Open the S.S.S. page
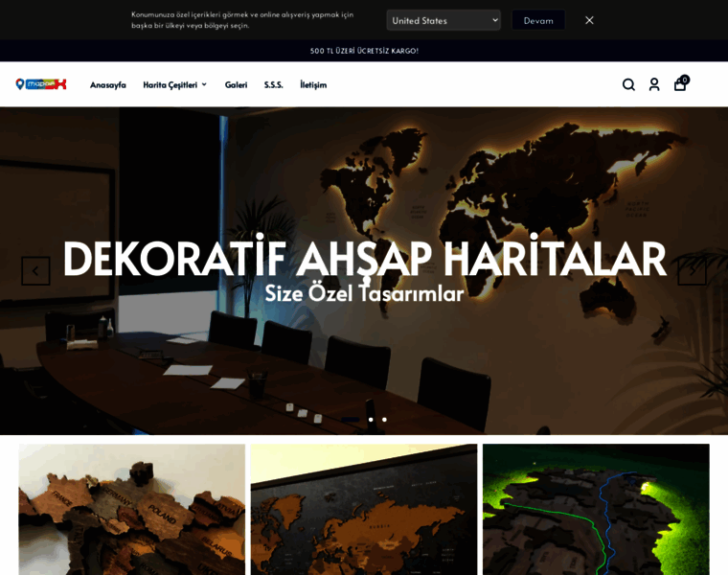728x575 pixels. click(273, 84)
